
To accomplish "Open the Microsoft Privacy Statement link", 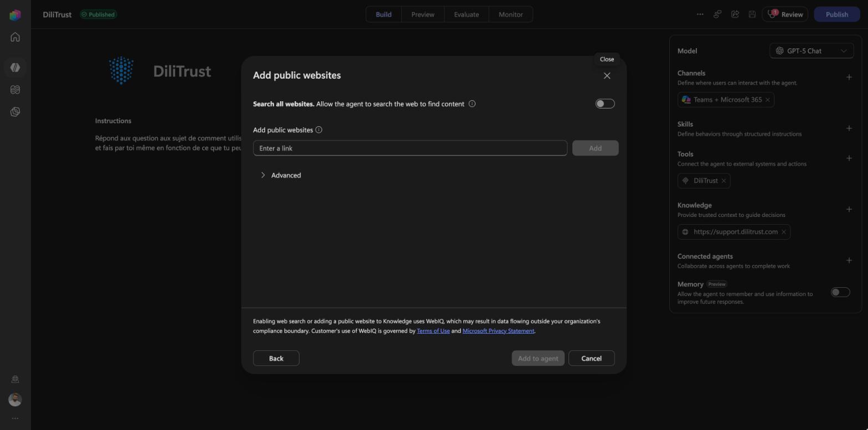I will [x=498, y=331].
